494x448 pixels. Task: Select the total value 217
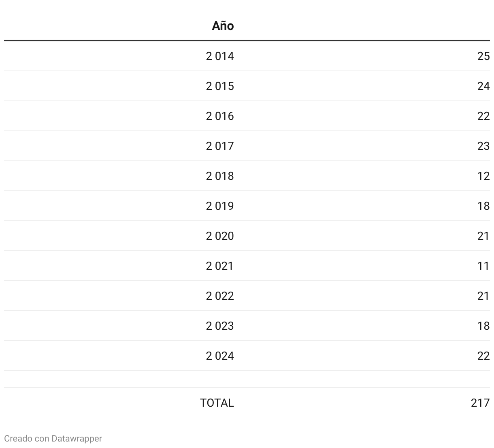(480, 403)
